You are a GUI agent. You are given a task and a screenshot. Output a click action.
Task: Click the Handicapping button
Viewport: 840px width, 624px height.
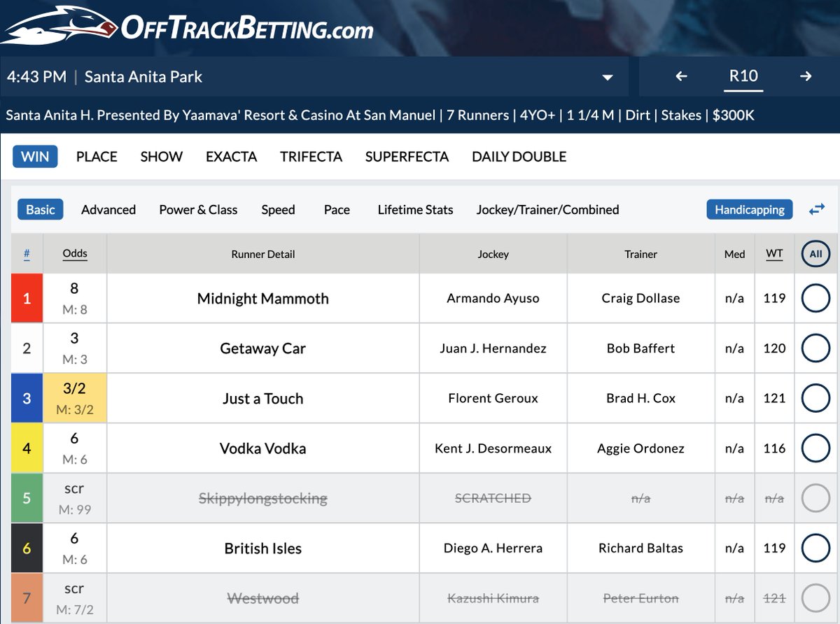coord(749,209)
